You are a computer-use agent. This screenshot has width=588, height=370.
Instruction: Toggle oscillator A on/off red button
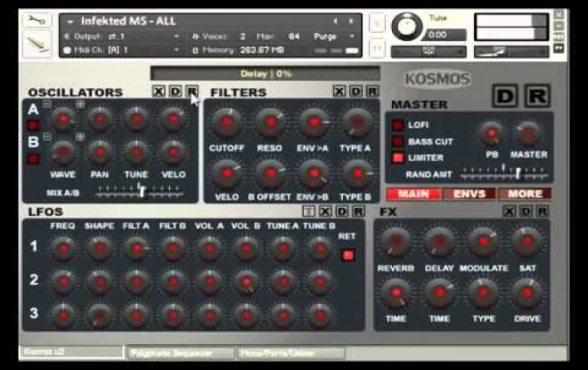[33, 125]
